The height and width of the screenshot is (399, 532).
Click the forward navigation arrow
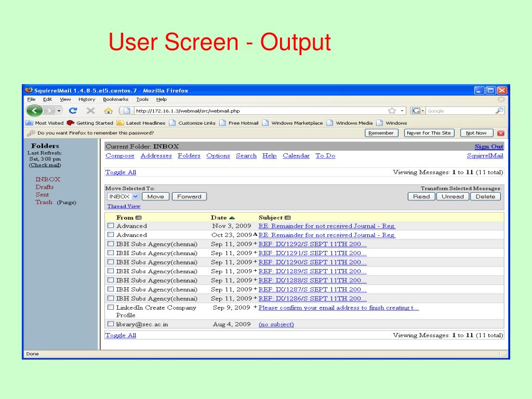49,111
